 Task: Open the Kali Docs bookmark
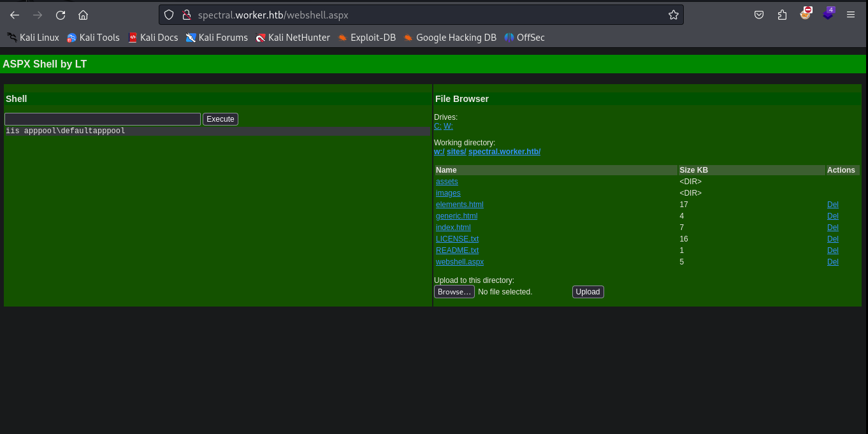coord(153,38)
